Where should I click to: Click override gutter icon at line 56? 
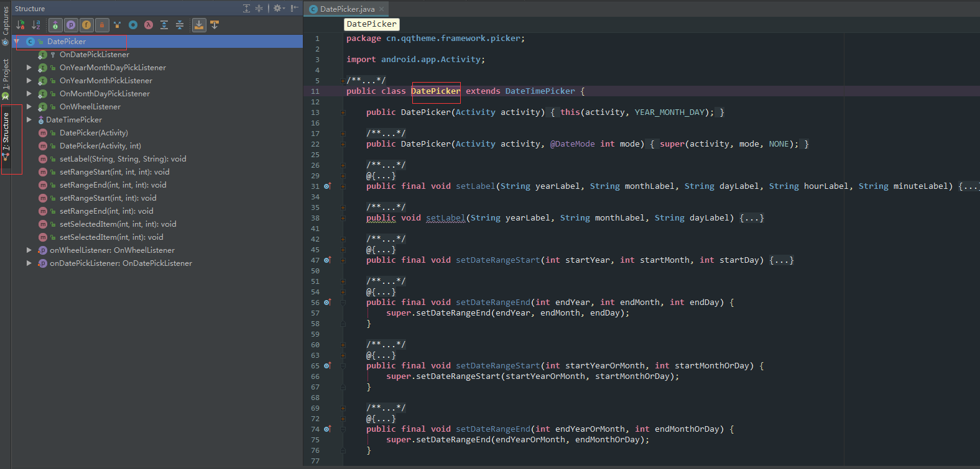coord(328,302)
